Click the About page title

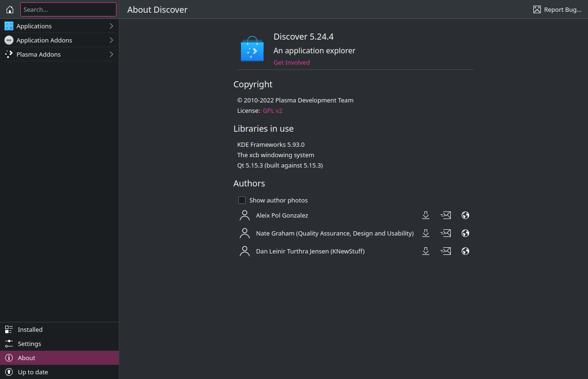[x=157, y=9]
